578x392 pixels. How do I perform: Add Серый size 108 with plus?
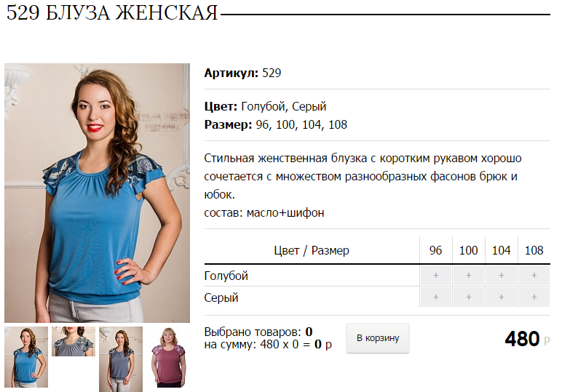534,297
